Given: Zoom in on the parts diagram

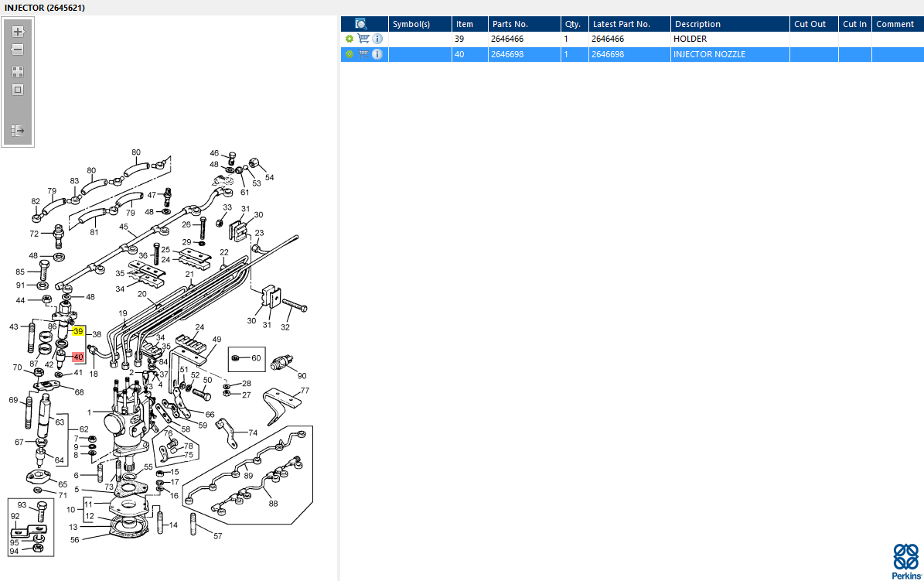Looking at the screenshot, I should (x=18, y=32).
